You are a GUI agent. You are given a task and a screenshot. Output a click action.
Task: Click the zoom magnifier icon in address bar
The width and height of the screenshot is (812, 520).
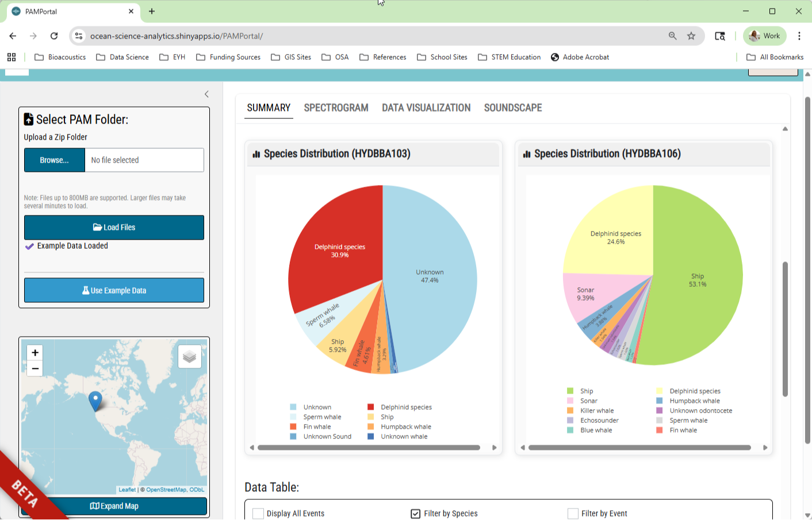coord(672,36)
